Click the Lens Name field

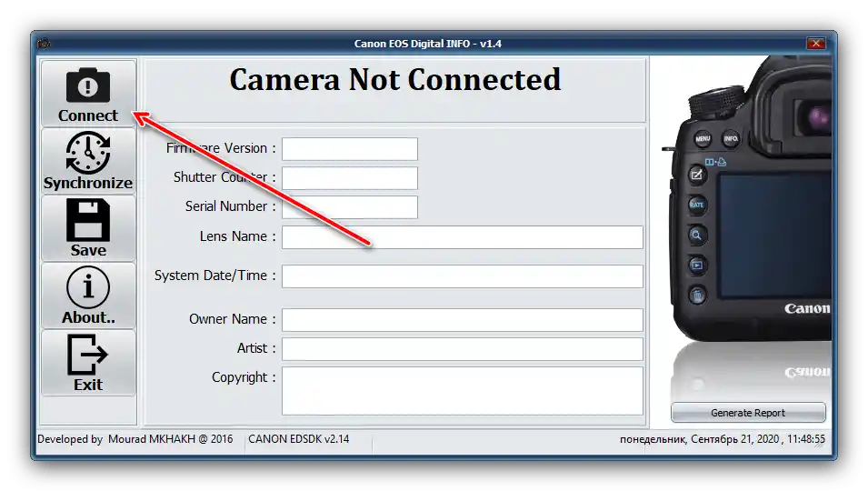[463, 237]
